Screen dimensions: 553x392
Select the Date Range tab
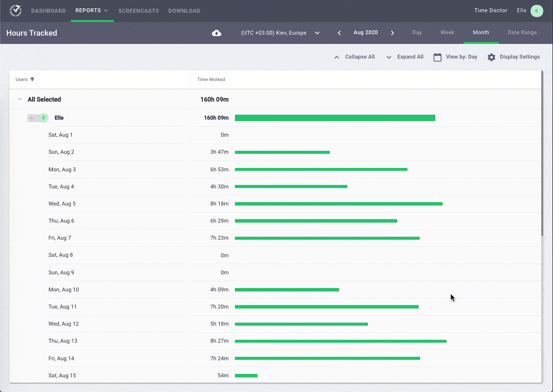point(522,33)
